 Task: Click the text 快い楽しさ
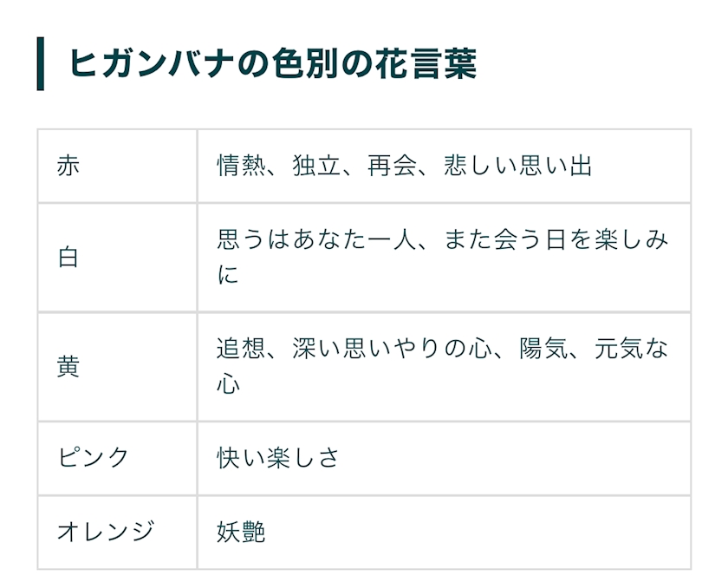coord(277,458)
